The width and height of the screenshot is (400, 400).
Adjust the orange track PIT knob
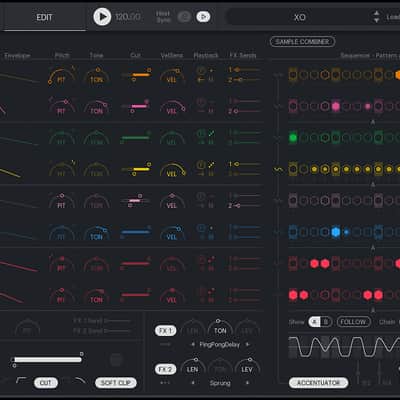pyautogui.click(x=61, y=77)
